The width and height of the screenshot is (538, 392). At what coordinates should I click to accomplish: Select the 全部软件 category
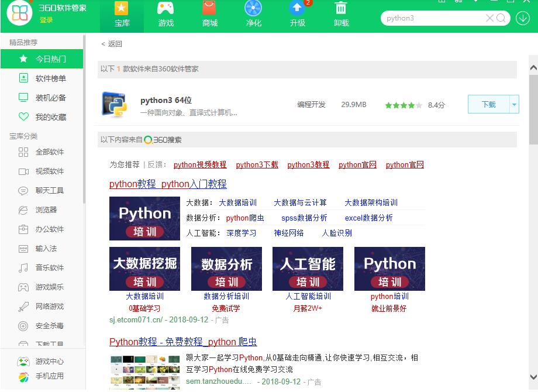(x=42, y=152)
